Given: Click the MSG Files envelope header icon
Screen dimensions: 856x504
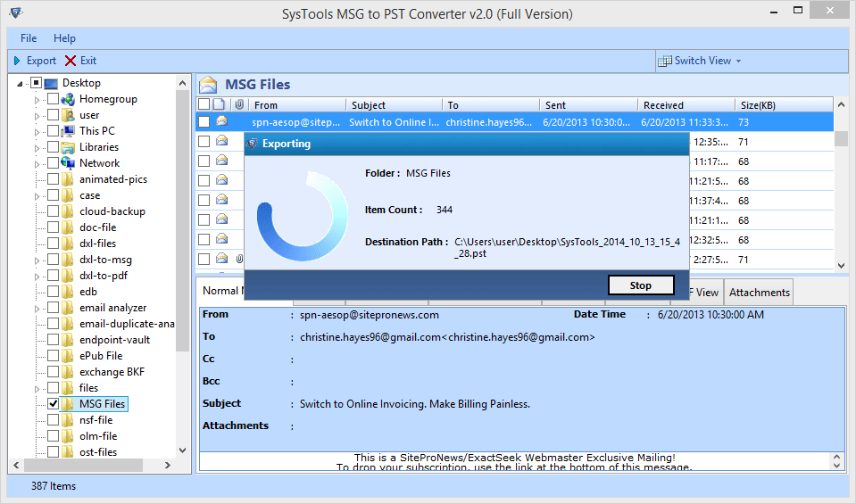Looking at the screenshot, I should coord(208,85).
